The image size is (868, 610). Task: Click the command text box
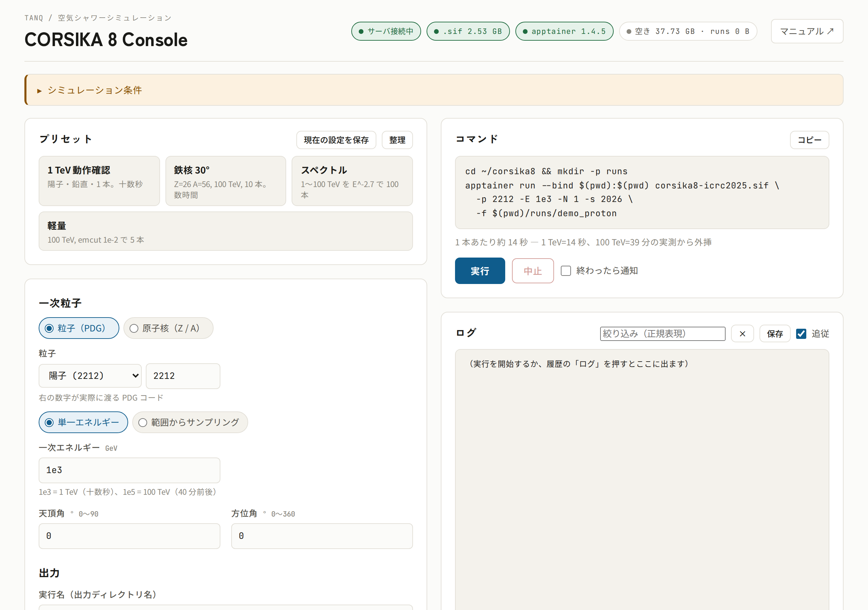pos(642,192)
